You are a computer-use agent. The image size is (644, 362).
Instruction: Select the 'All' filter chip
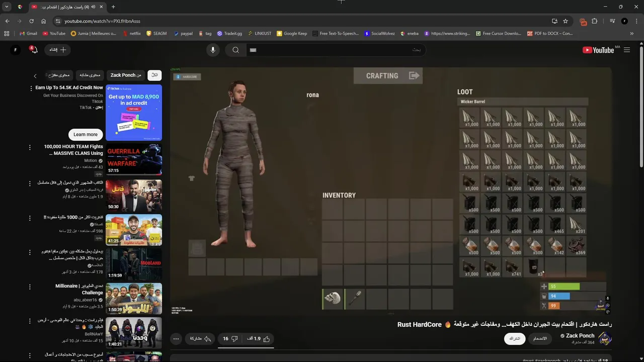154,75
